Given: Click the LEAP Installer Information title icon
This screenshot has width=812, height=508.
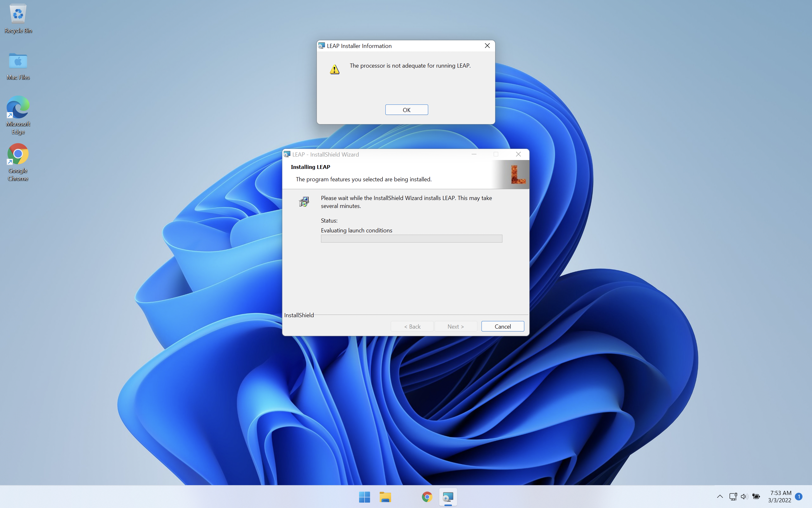Looking at the screenshot, I should (321, 46).
